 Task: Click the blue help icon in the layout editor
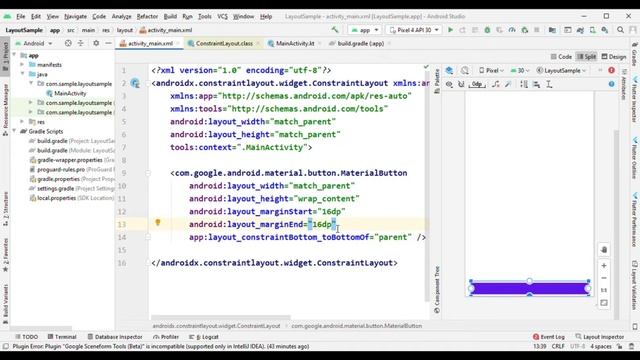tap(611, 84)
